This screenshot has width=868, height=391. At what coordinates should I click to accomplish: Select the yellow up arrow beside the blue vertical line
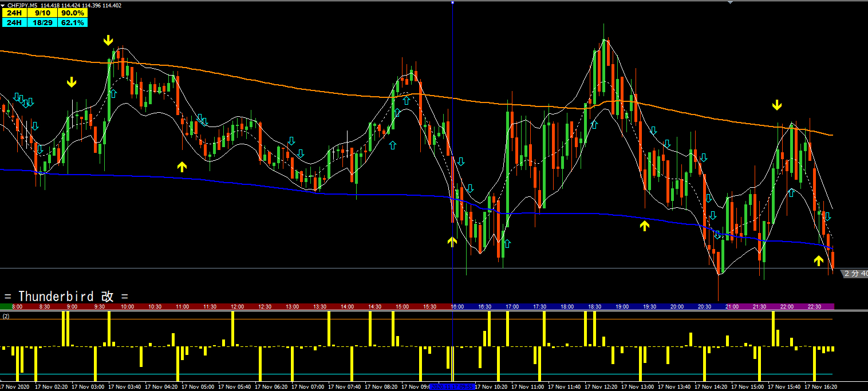452,241
